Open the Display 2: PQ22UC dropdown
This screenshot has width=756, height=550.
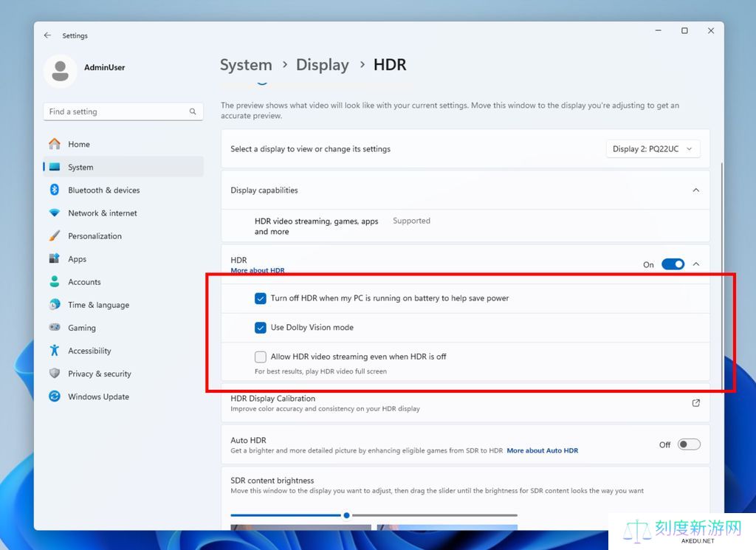pyautogui.click(x=653, y=149)
